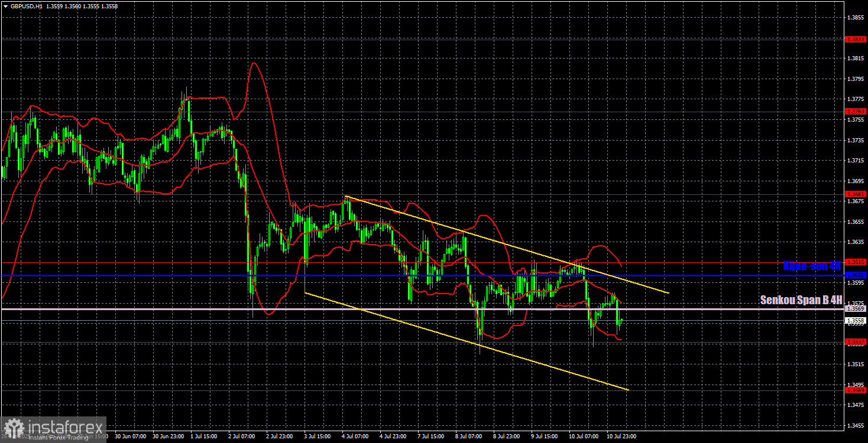This screenshot has width=868, height=443.
Task: Click the red 1.3537 level price tag
Action: click(x=856, y=341)
